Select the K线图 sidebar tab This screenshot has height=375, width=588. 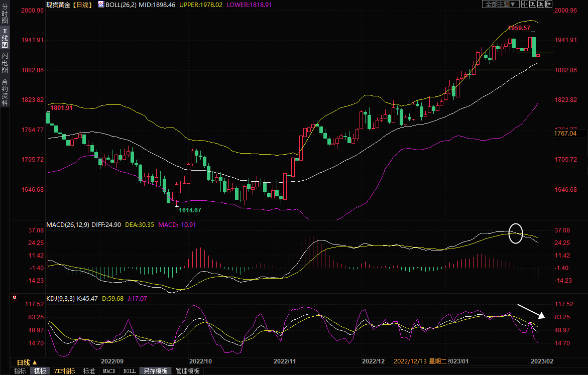5,38
